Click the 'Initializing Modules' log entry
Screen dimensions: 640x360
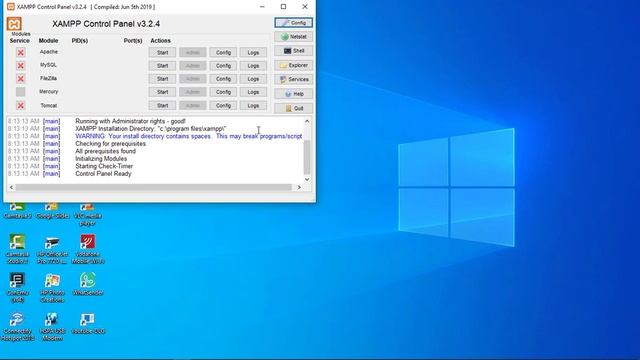tap(101, 158)
